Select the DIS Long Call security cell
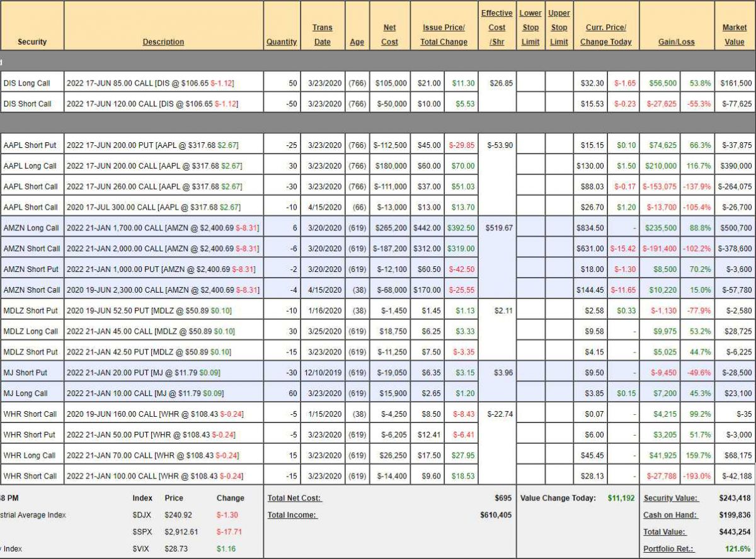This screenshot has width=756, height=559. [26, 83]
